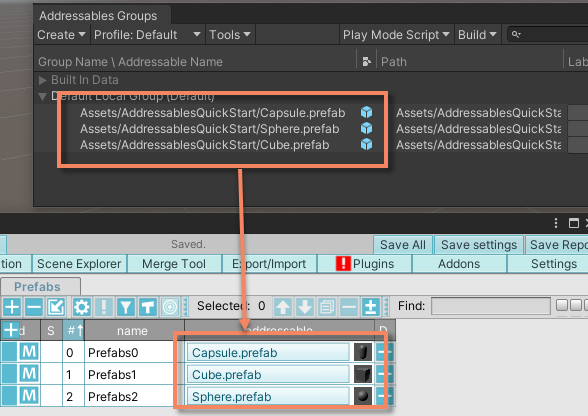This screenshot has height=416, width=588.
Task: Open the Merge Tool tab
Action: [174, 264]
